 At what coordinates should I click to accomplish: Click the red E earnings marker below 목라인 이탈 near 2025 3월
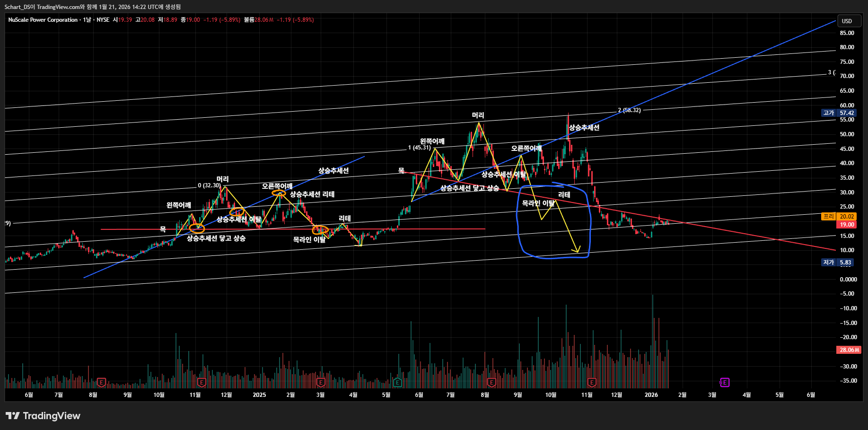coord(321,382)
